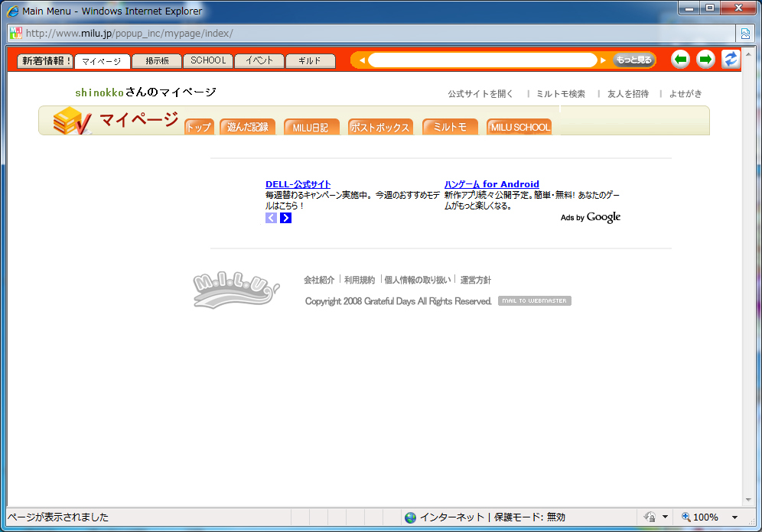Click the 利用規約 footer link
This screenshot has width=762, height=532.
360,280
